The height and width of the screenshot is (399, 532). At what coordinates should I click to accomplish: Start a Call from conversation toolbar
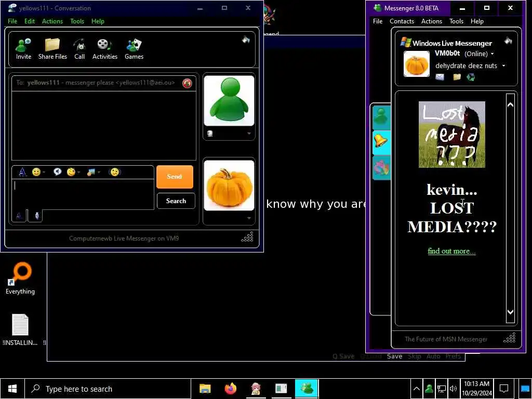point(79,49)
